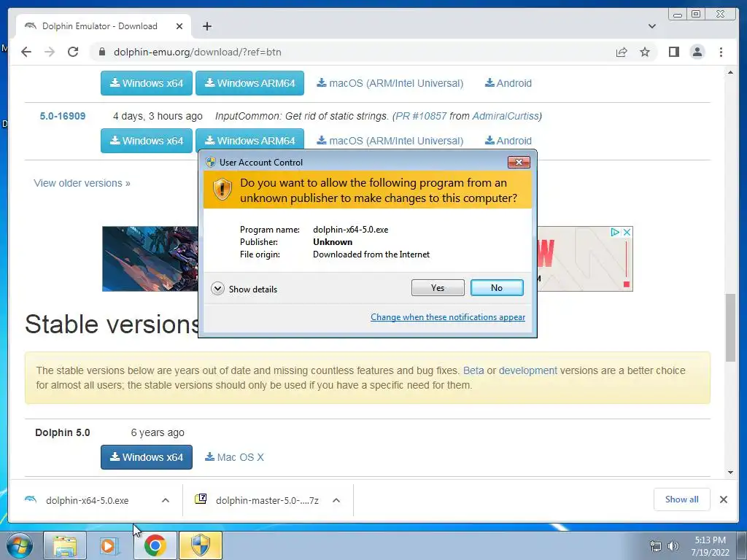747x560 pixels.
Task: Open a new tab with plus button
Action: click(206, 26)
